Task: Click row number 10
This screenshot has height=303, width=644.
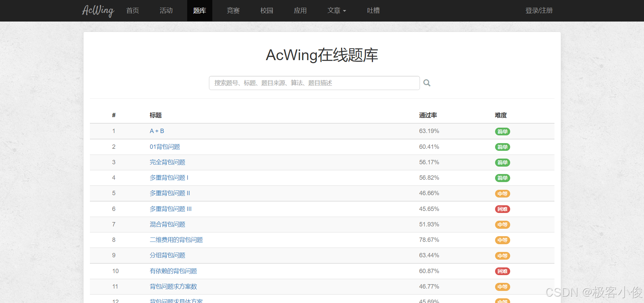Action: point(115,271)
